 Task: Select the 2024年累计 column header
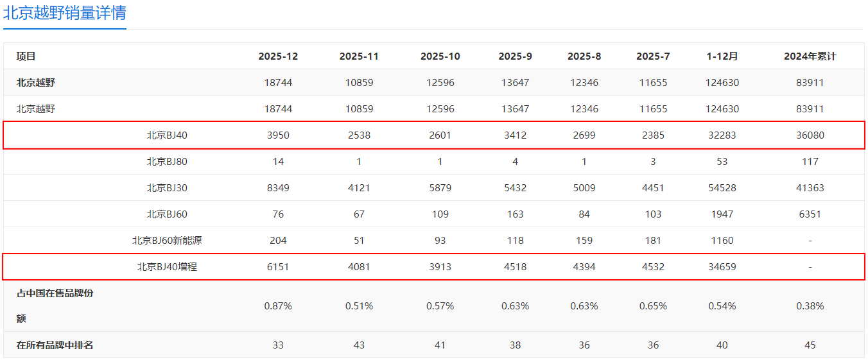(x=810, y=56)
